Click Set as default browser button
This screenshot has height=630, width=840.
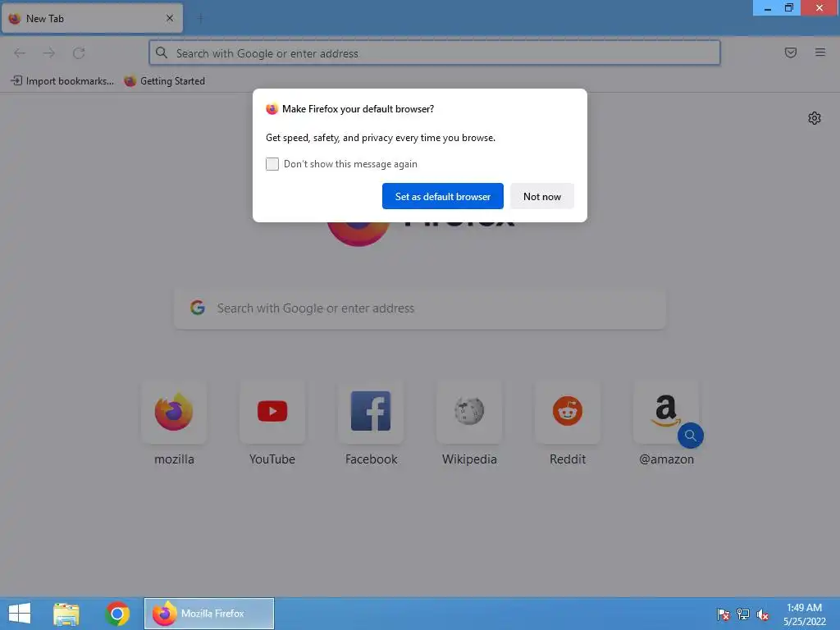pos(442,196)
